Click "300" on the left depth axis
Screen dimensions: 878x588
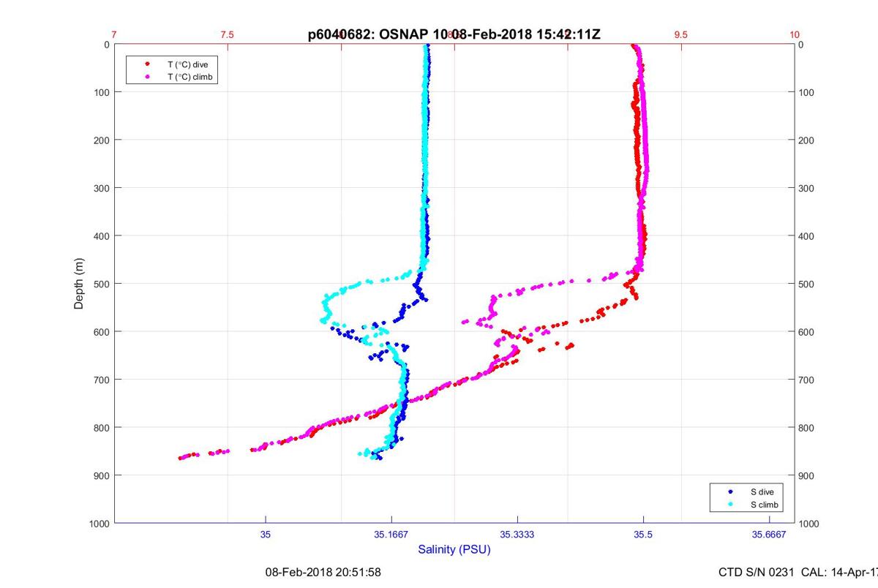[x=102, y=188]
